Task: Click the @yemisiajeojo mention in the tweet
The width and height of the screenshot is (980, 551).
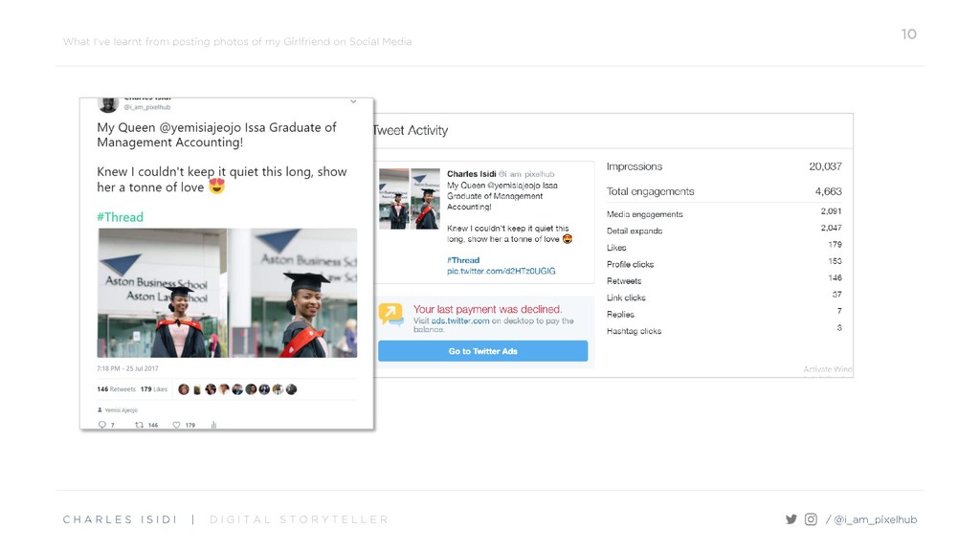Action: point(200,127)
